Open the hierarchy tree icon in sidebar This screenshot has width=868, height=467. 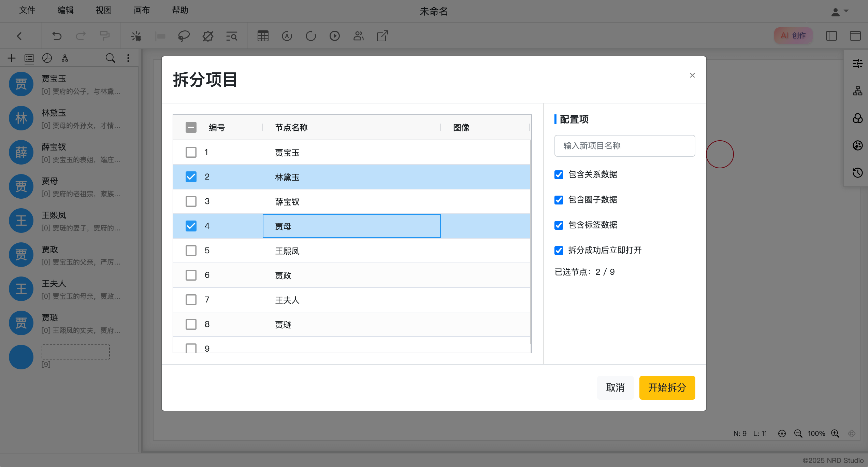[65, 58]
